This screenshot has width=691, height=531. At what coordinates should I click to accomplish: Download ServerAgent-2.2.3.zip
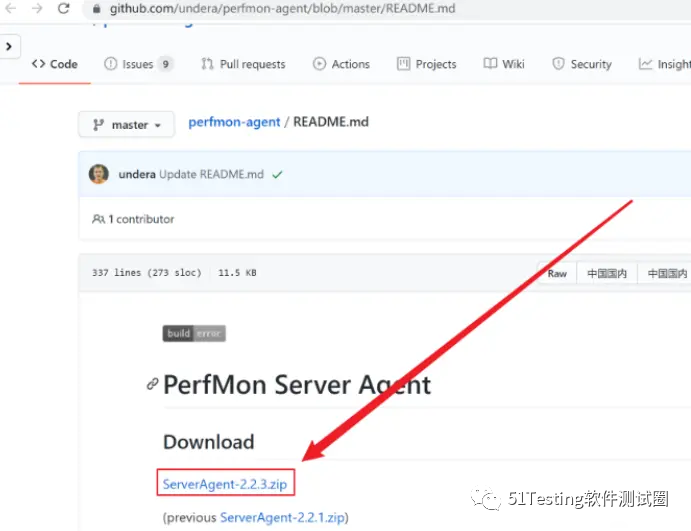pos(225,484)
